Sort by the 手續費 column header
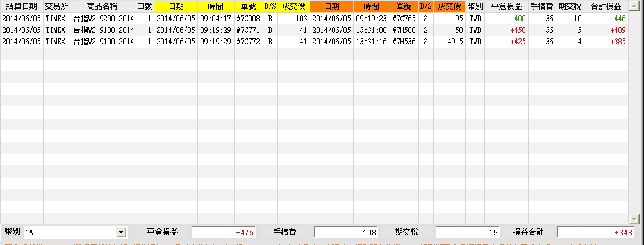 tap(542, 6)
